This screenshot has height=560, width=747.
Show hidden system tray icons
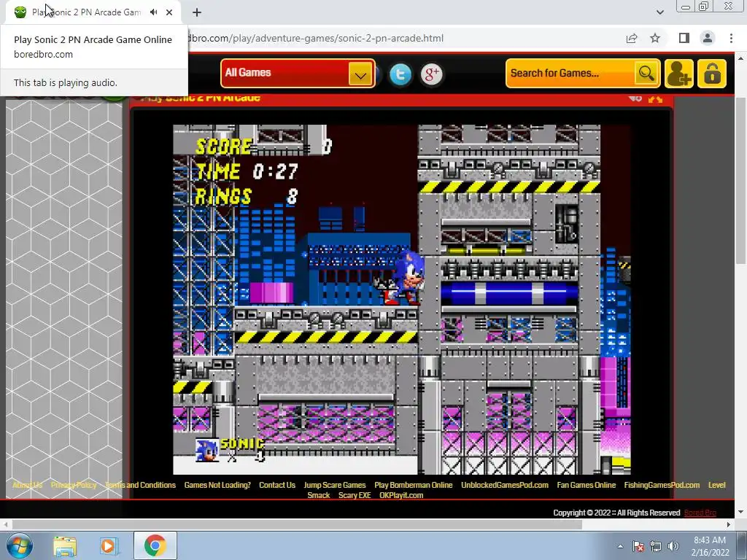620,546
